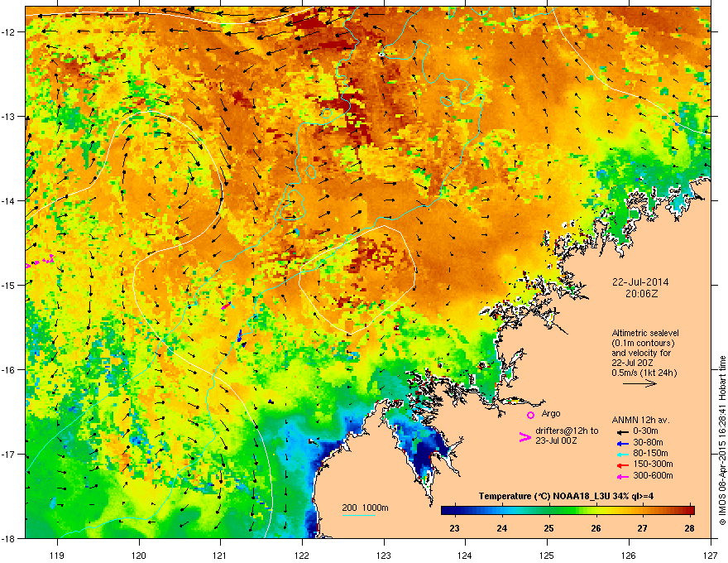
Task: Click the latitude axis label '-15'
Action: tap(8, 285)
